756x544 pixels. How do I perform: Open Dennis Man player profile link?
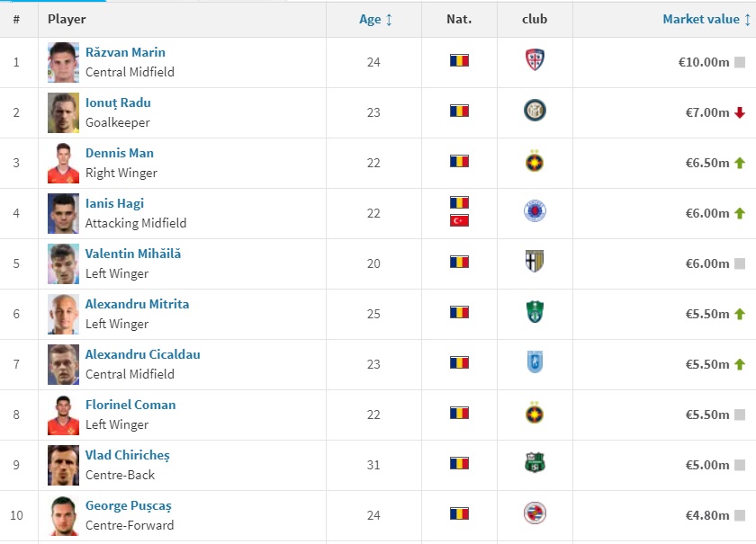tap(120, 153)
